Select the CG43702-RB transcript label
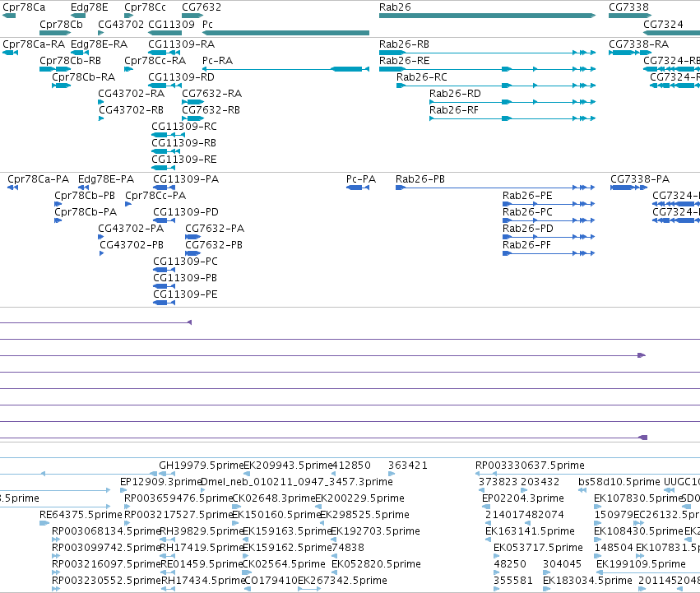The height and width of the screenshot is (593, 700). (x=132, y=110)
